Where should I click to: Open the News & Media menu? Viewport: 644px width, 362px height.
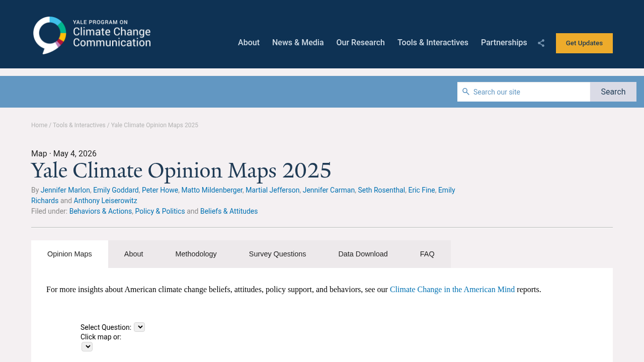(298, 43)
